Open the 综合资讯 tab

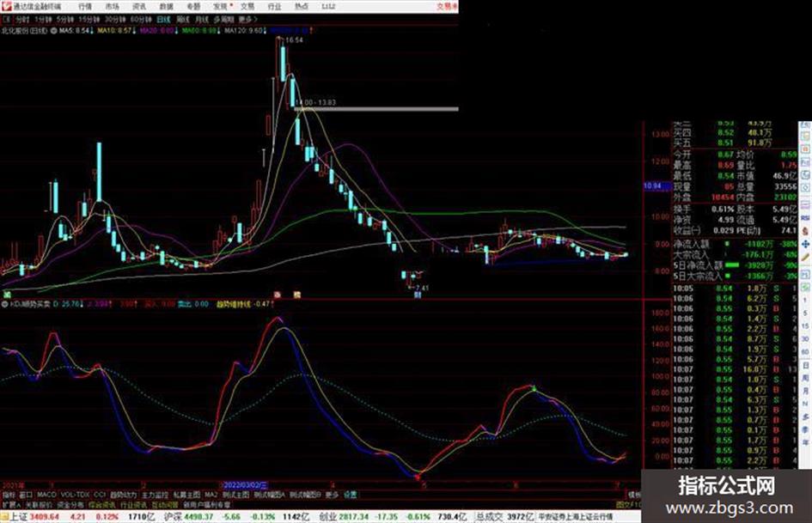(102, 504)
